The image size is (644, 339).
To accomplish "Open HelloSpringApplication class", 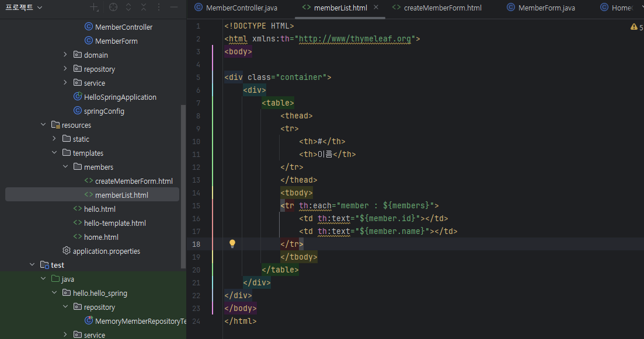I will (x=120, y=97).
